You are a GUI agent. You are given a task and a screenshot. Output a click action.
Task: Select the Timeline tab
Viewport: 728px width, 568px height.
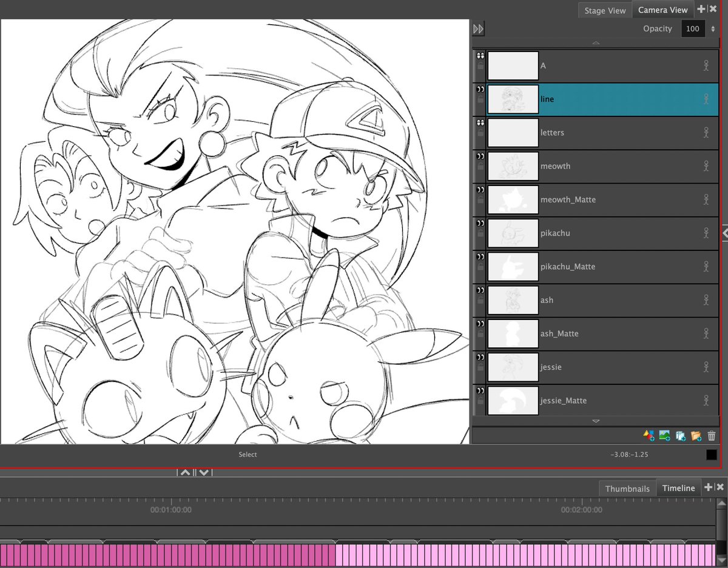[678, 488]
